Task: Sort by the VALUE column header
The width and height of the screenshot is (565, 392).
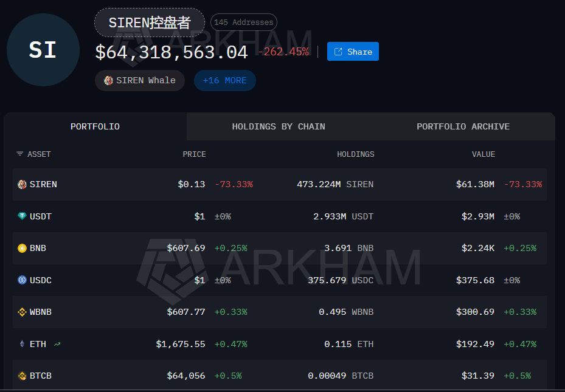Action: 484,154
